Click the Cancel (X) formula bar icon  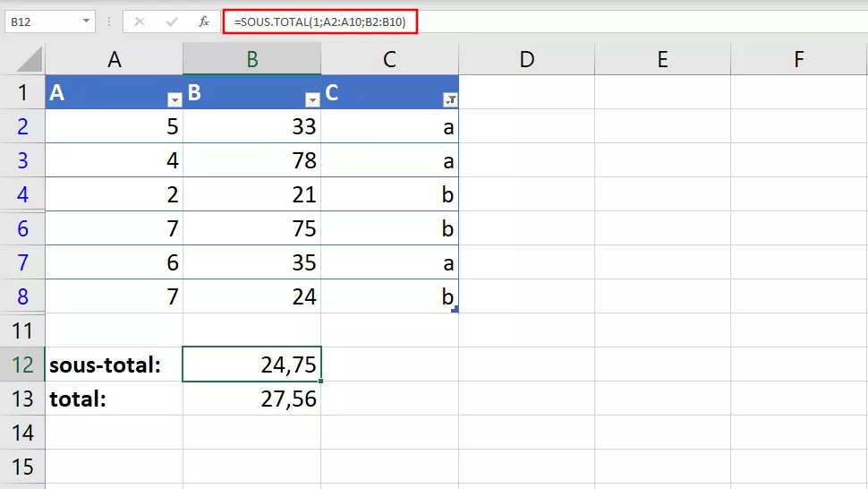tap(139, 21)
